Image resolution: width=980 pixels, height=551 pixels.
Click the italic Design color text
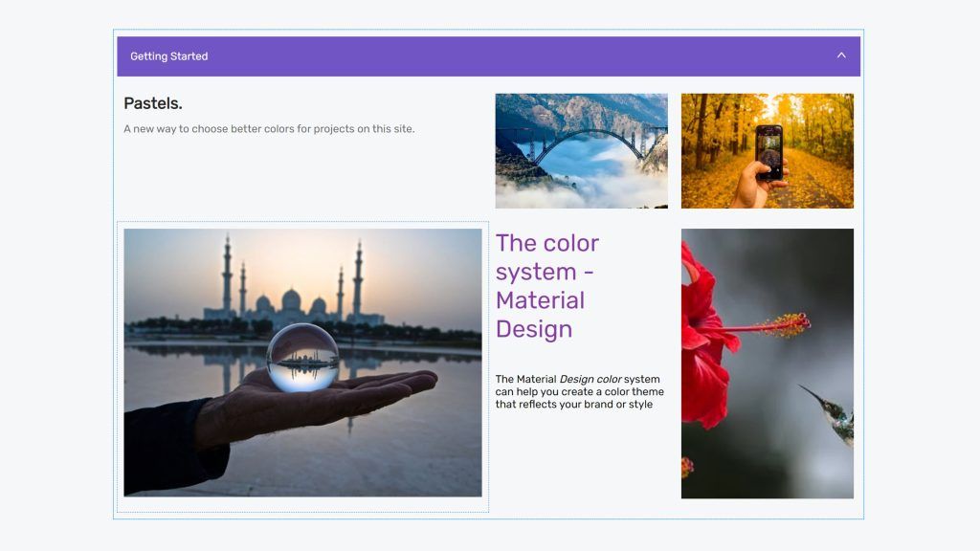coord(590,379)
